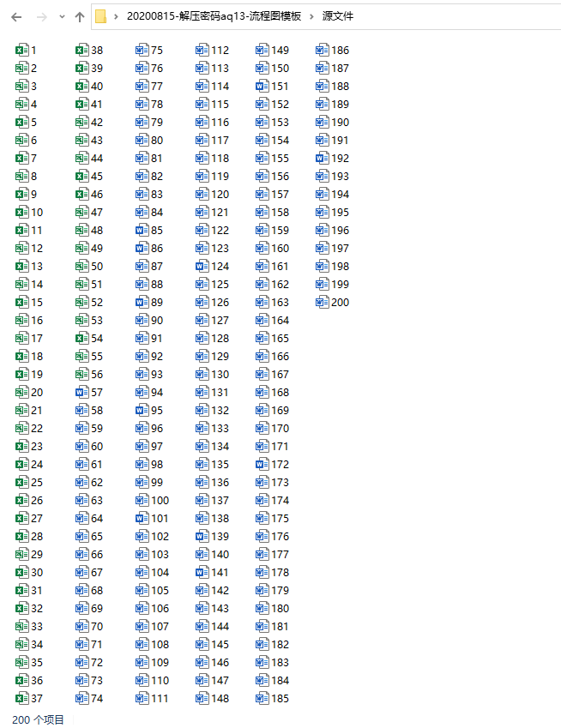Select Excel file icon named 45
The height and width of the screenshot is (728, 561).
[x=81, y=176]
